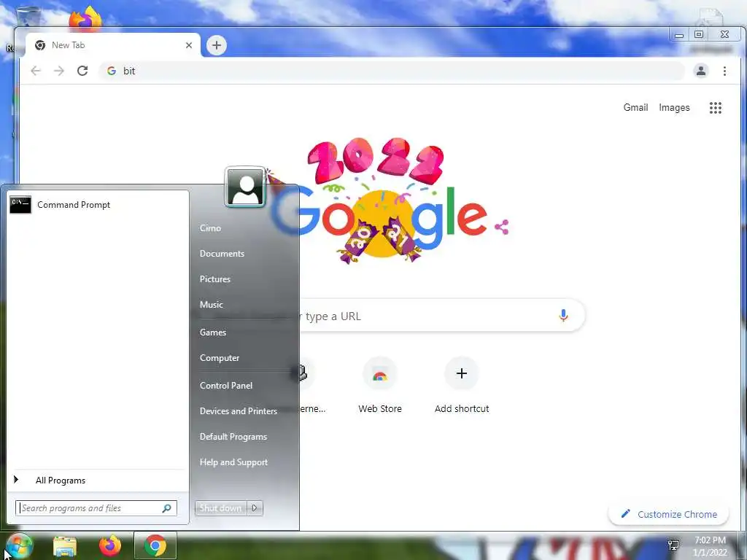Screen dimensions: 747x560
Task: Open Pictures from Start menu
Action: tap(215, 279)
